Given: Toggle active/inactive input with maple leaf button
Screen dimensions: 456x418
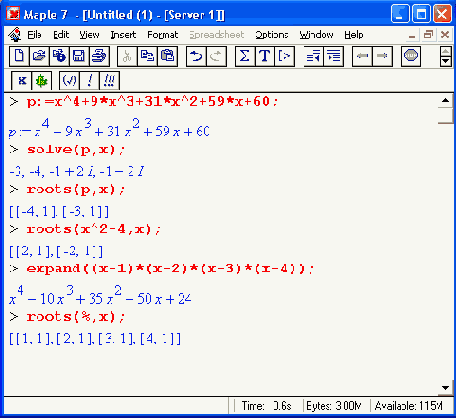Looking at the screenshot, I should coord(42,80).
